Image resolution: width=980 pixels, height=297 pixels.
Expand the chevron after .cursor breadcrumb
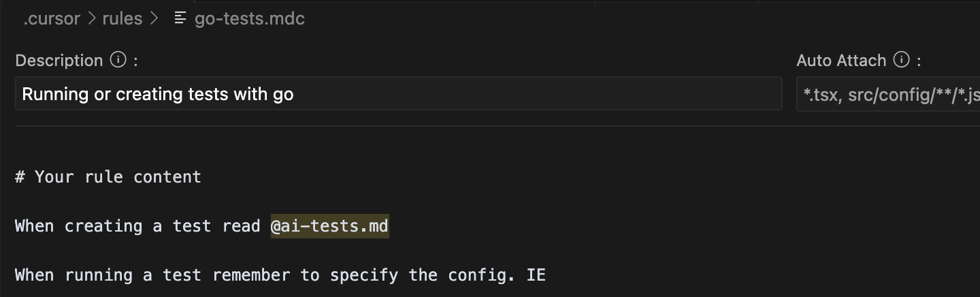tap(92, 19)
